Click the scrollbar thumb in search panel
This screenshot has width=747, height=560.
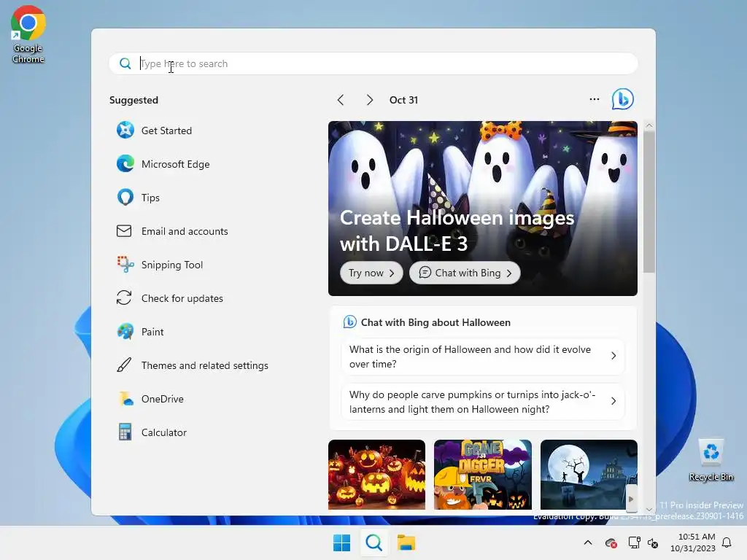coord(649,201)
